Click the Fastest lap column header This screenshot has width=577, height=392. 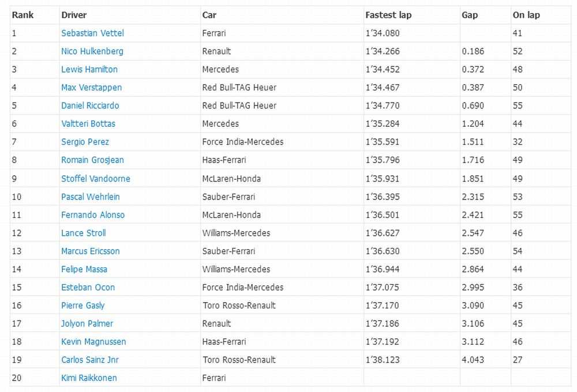[388, 15]
